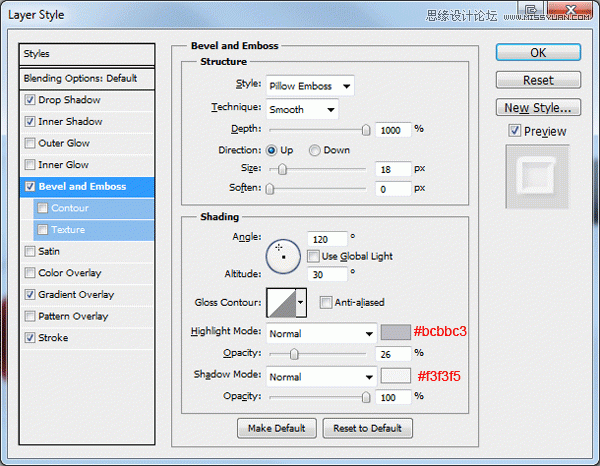The image size is (600, 466).
Task: Uncheck the Stroke checkbox
Action: pyautogui.click(x=29, y=338)
